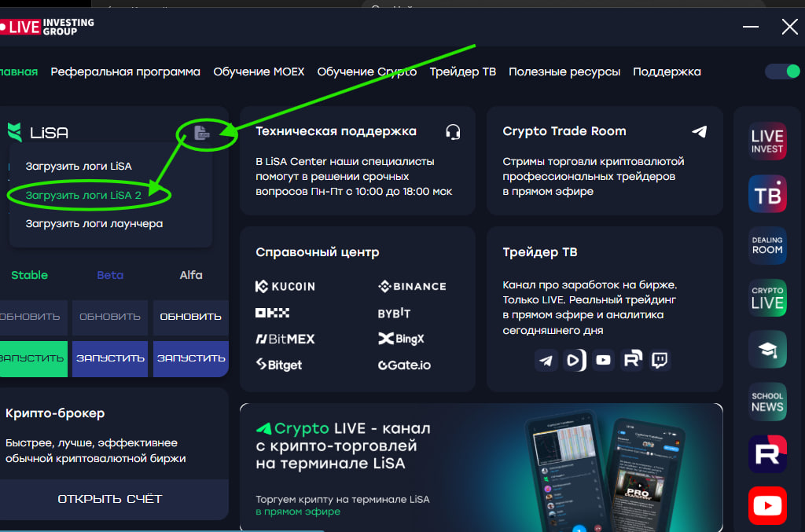Click ОБНОВИТЬ under Beta
Screen dimensions: 805x532
pos(110,317)
